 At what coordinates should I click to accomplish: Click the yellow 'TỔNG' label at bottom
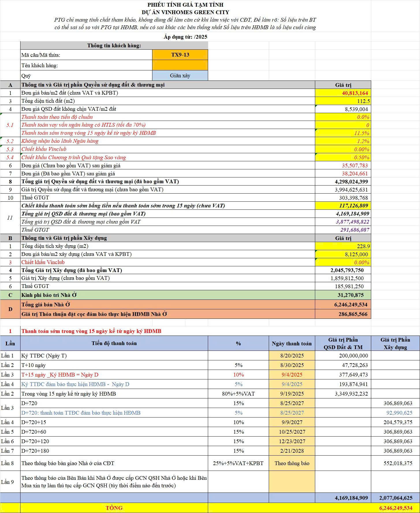tap(114, 508)
